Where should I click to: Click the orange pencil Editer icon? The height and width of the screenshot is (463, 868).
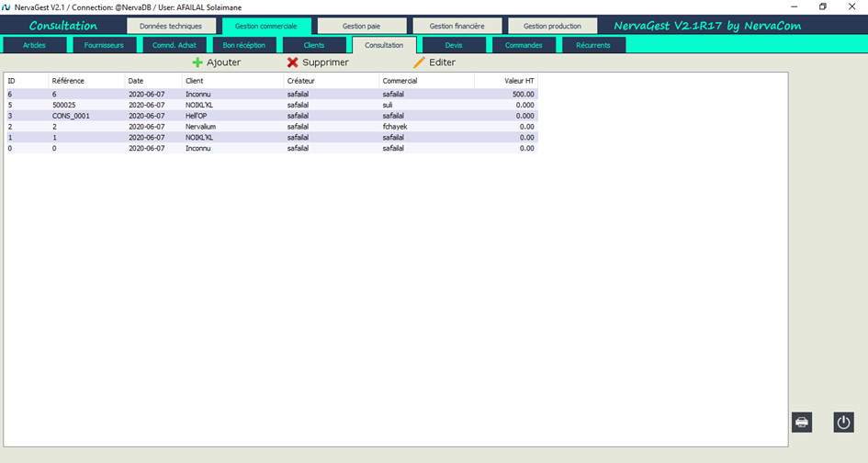(419, 62)
